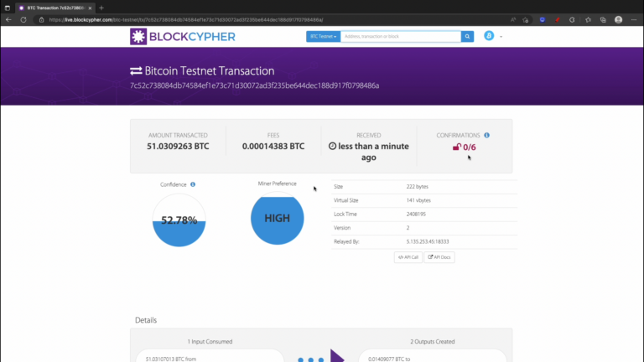Click the blue Bitcoin coin icon
The height and width of the screenshot is (362, 644).
489,36
